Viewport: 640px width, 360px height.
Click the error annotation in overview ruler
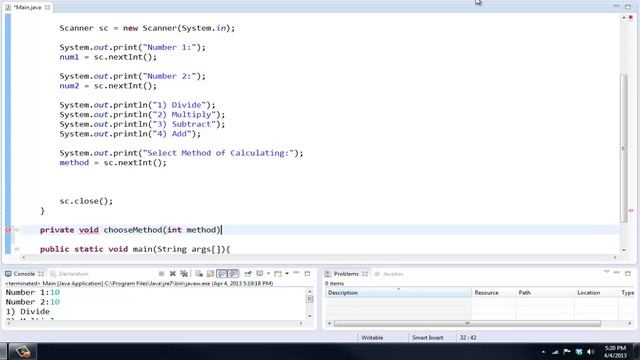[x=631, y=210]
